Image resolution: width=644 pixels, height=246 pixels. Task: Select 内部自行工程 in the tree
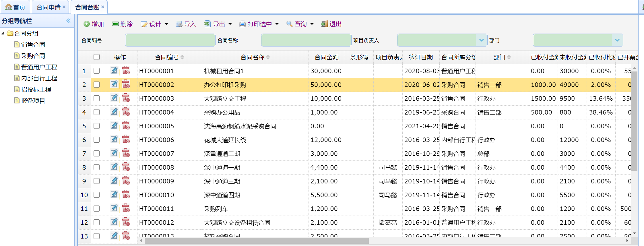pyautogui.click(x=39, y=78)
